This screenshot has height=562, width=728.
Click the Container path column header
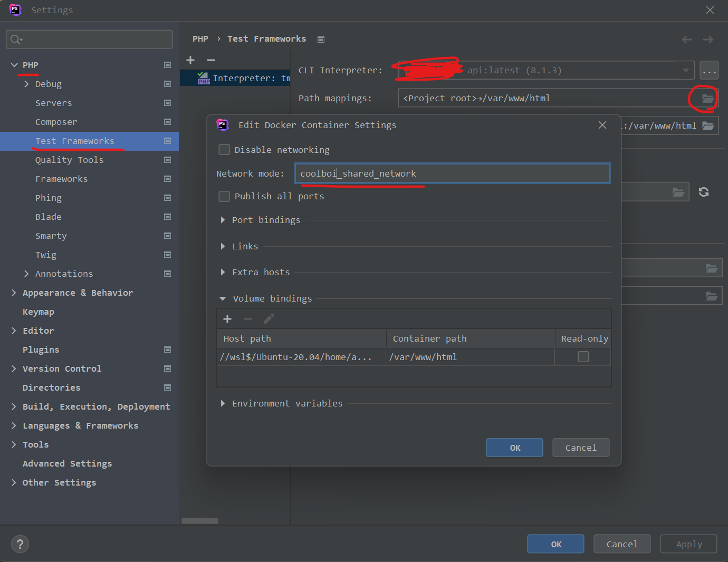[x=471, y=338]
